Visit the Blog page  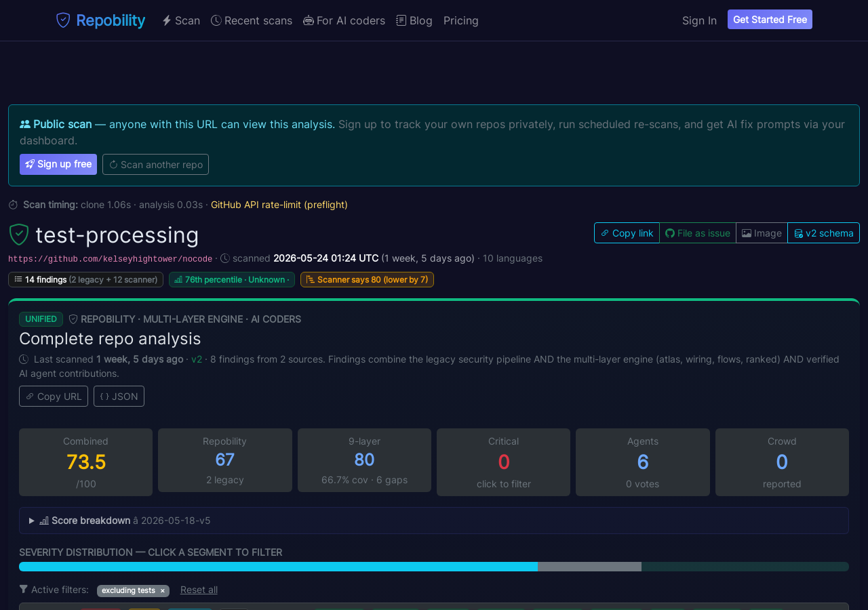click(x=414, y=20)
